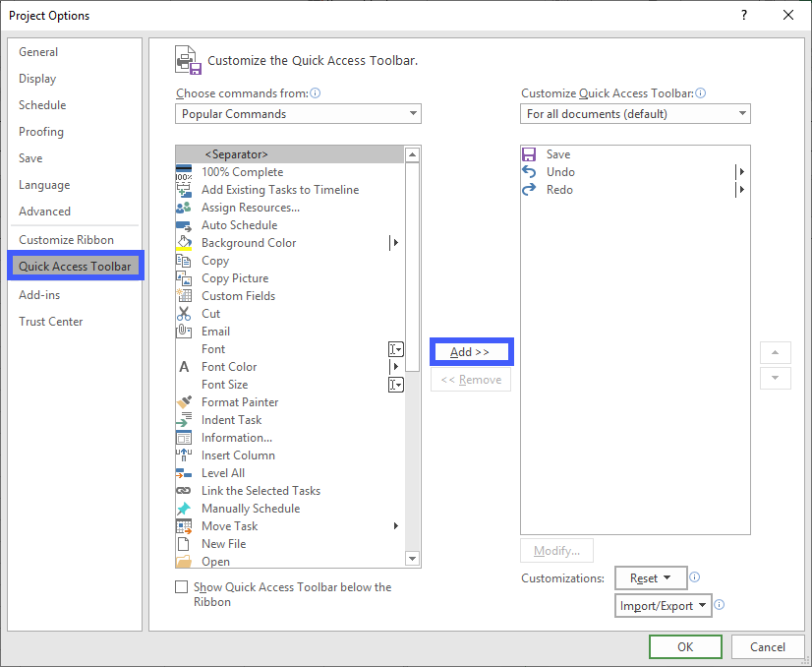Select the Manually Schedule pin icon
The height and width of the screenshot is (667, 812).
point(183,509)
